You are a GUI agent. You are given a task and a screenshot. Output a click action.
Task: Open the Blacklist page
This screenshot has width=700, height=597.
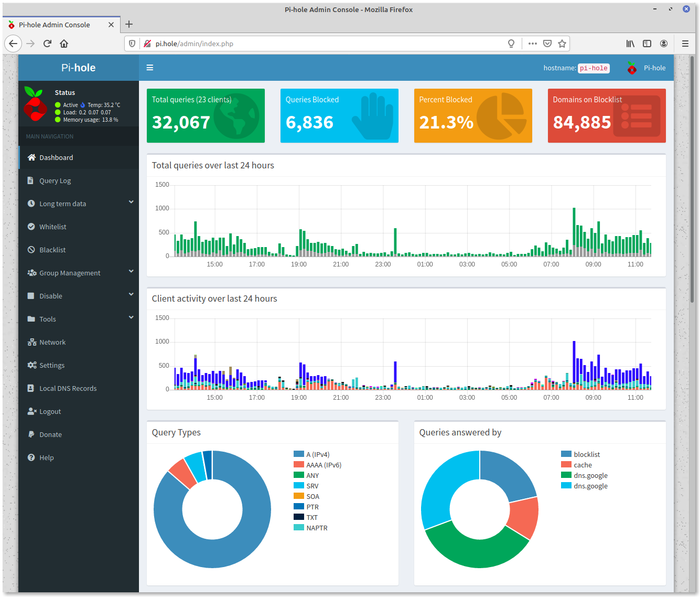tap(52, 250)
